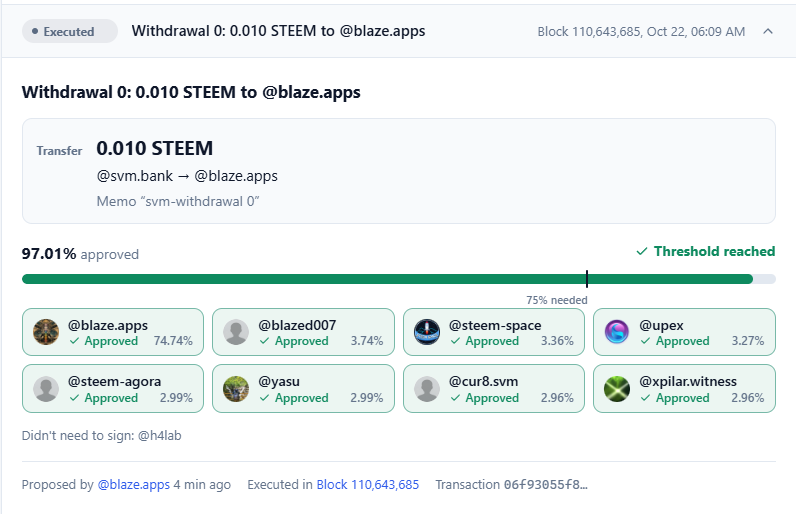Image resolution: width=796 pixels, height=514 pixels.
Task: Click the green approval progress bar
Action: tap(387, 279)
